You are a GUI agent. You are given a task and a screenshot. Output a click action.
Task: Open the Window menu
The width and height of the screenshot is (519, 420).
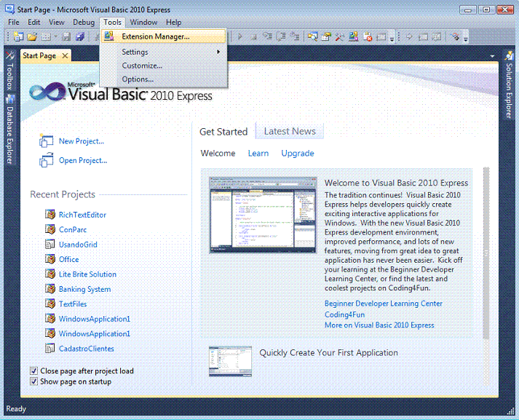[x=143, y=22]
